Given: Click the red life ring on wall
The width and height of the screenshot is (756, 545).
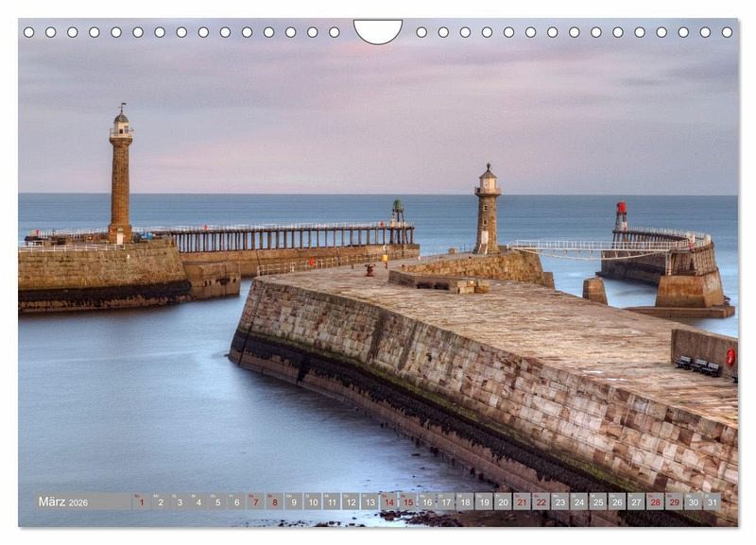Looking at the screenshot, I should [x=730, y=357].
